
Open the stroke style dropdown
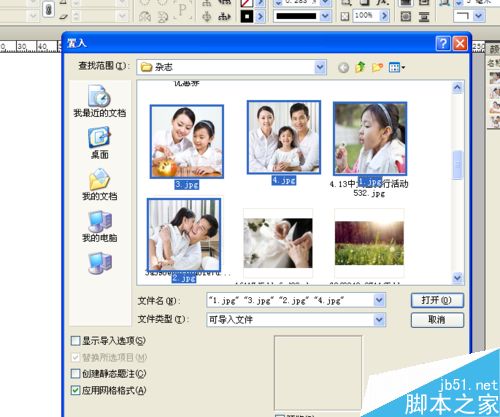325,16
